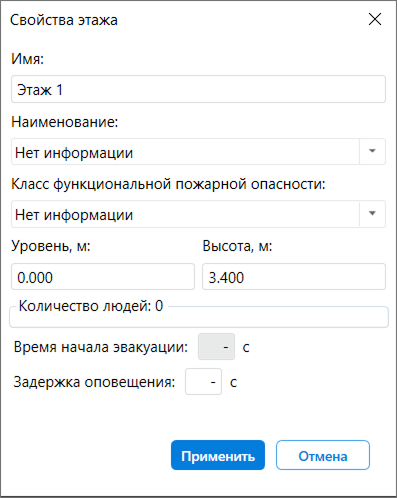Click the Время начала эвакуации greyed field
Image resolution: width=397 pixels, height=498 pixels.
(x=216, y=347)
